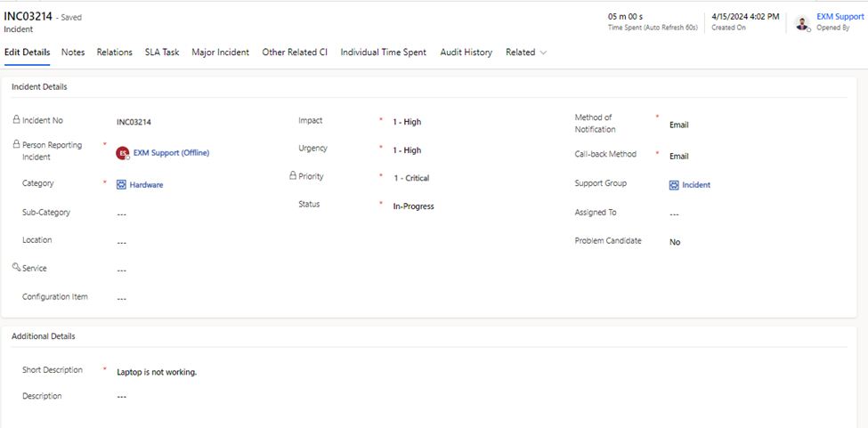The width and height of the screenshot is (868, 428).
Task: Open the Call-back Method dropdown
Action: [x=678, y=157]
